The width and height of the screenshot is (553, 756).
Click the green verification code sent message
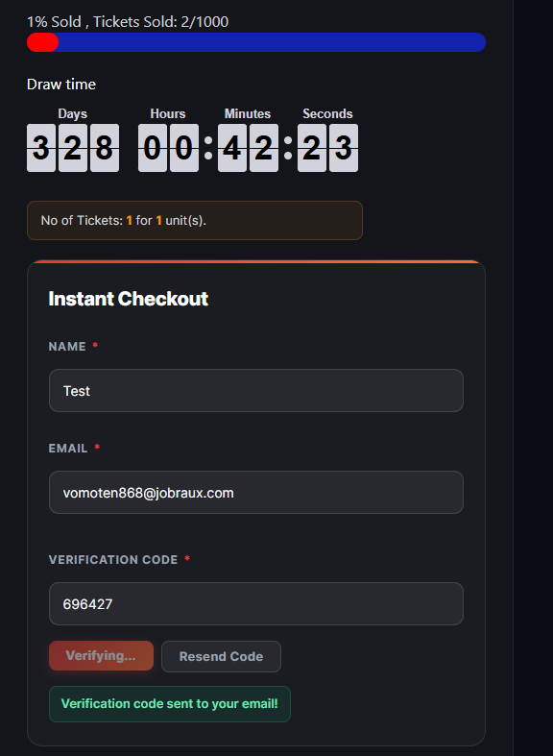tap(170, 704)
